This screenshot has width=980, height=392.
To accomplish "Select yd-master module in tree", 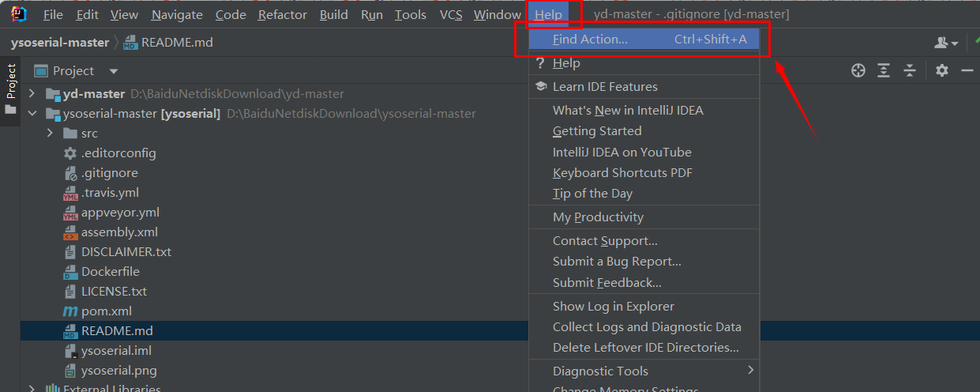I will click(x=93, y=94).
